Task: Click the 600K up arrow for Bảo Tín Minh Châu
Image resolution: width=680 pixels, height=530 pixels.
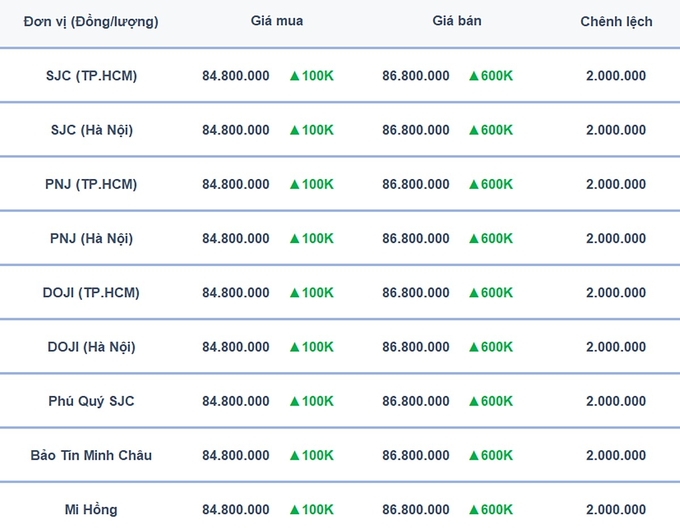Action: coord(474,456)
